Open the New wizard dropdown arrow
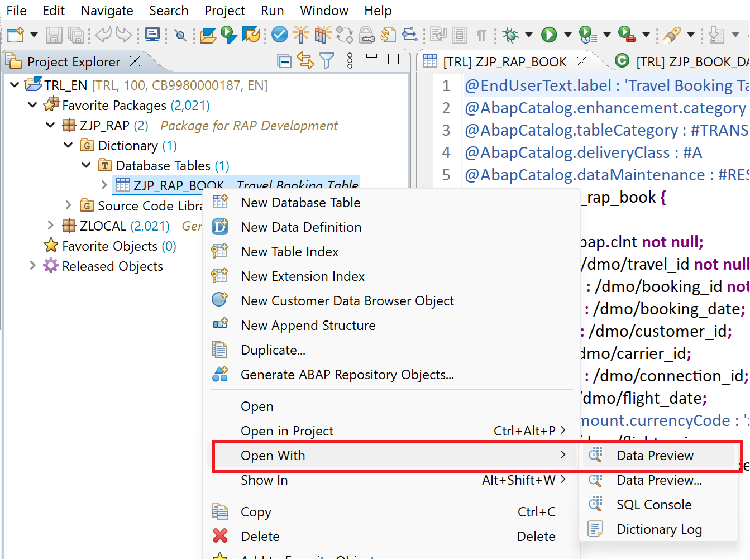The height and width of the screenshot is (560, 750). [34, 35]
